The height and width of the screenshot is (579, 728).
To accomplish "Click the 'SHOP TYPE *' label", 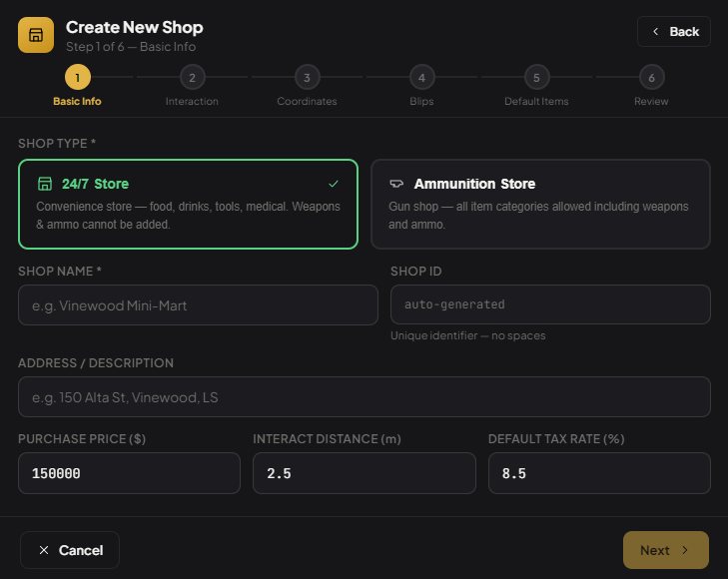I will (x=57, y=144).
